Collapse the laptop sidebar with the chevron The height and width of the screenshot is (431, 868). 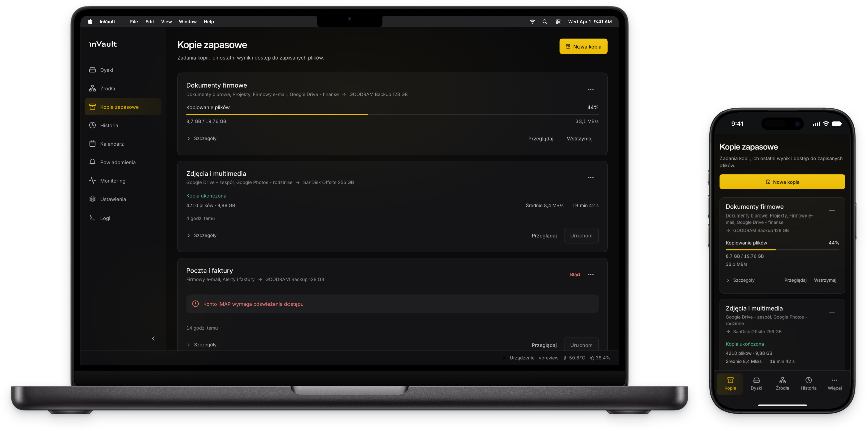click(x=153, y=339)
